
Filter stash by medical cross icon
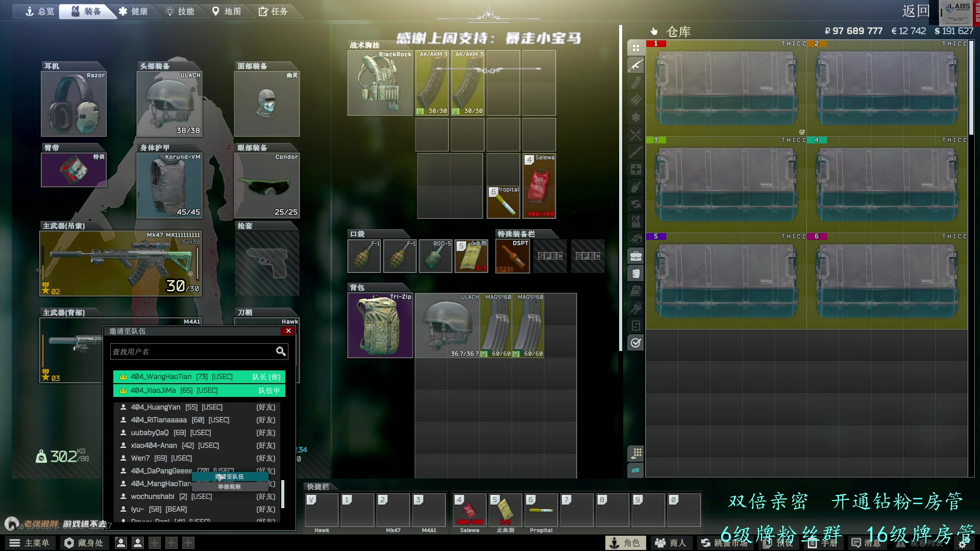coord(635,169)
